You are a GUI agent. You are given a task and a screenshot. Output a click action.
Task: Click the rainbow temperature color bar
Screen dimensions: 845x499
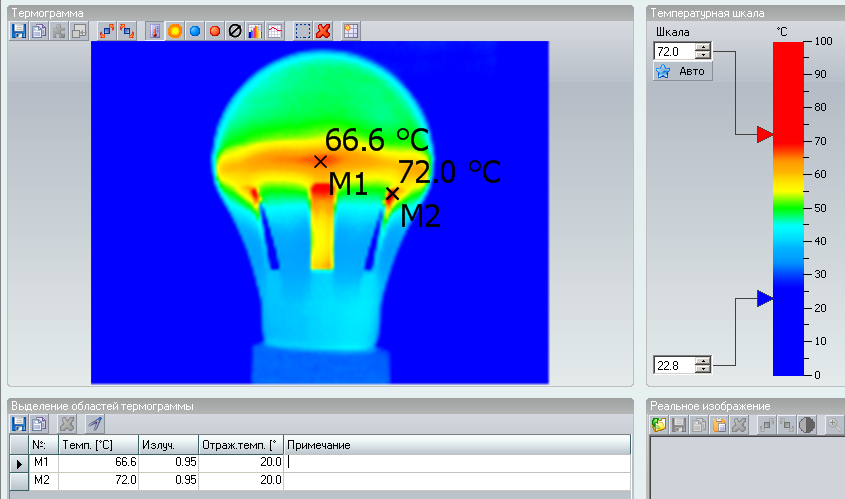click(788, 209)
